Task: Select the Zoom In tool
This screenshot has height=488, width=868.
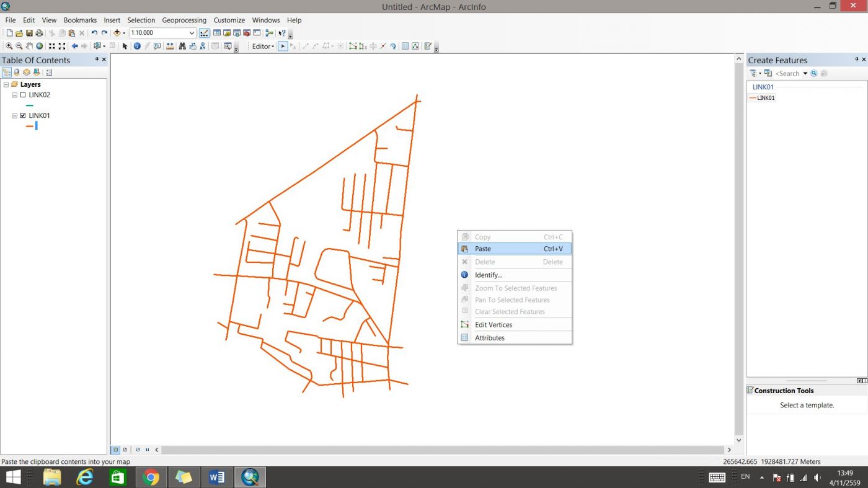Action: [9, 47]
